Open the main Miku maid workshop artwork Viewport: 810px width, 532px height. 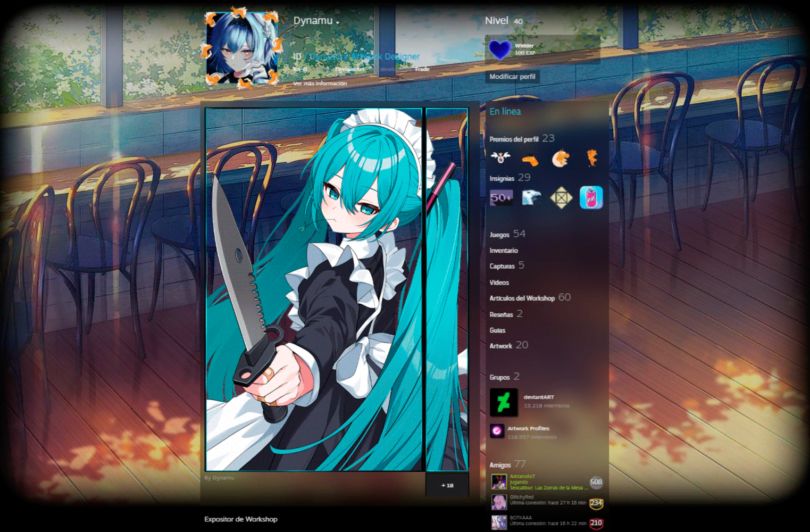pyautogui.click(x=314, y=289)
